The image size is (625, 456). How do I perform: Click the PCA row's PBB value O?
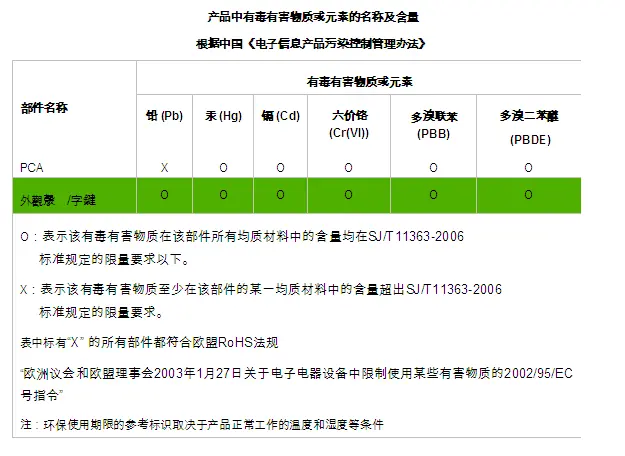[x=433, y=167]
